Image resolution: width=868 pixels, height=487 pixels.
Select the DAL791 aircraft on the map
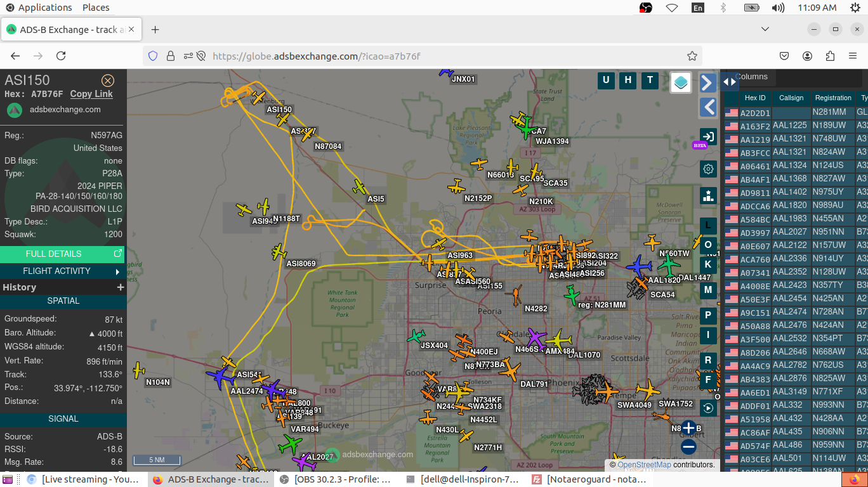tap(510, 370)
